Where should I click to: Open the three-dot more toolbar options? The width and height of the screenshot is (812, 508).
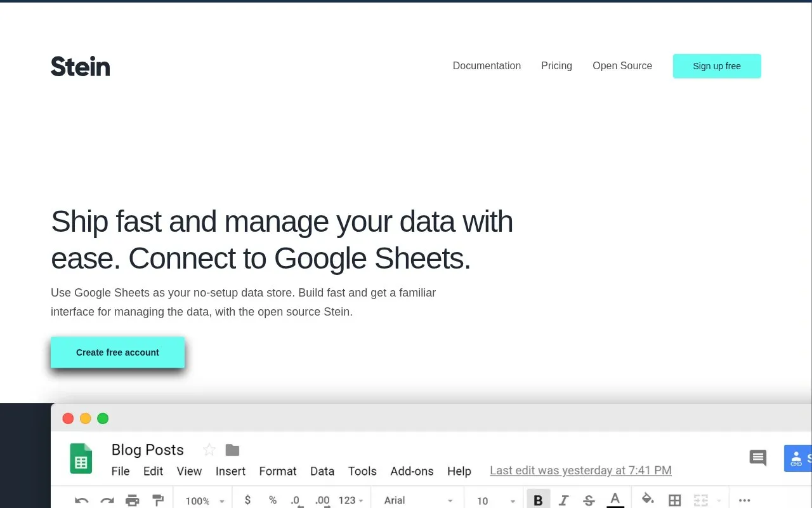(x=745, y=500)
